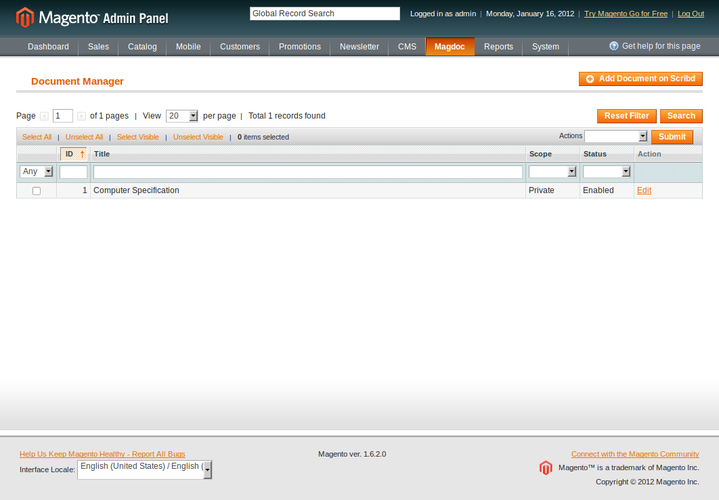719x500 pixels.
Task: Click Unselect Visible link
Action: (x=198, y=137)
